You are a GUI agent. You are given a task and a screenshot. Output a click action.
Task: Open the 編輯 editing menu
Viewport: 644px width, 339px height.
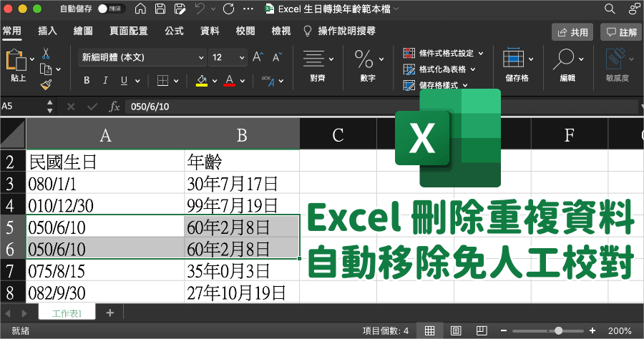pyautogui.click(x=568, y=65)
